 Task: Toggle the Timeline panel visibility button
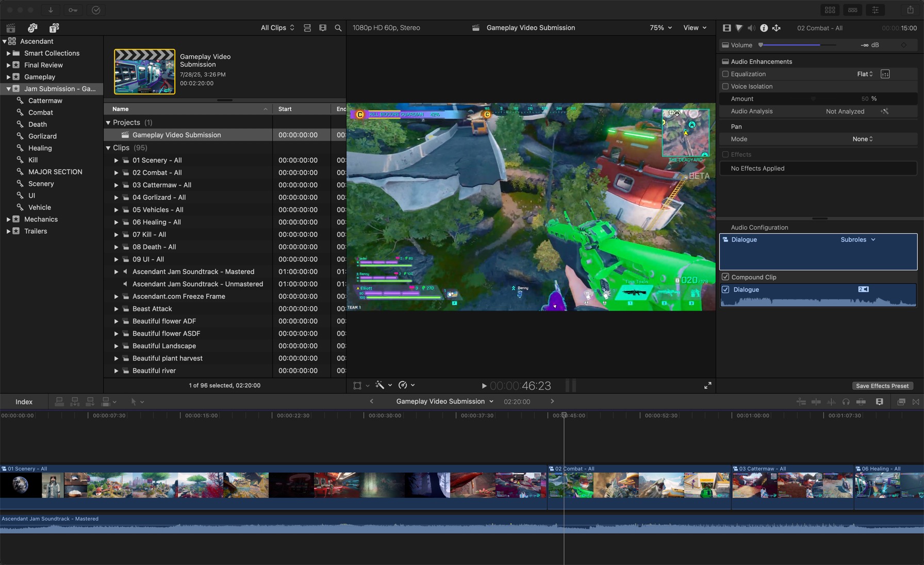click(853, 10)
